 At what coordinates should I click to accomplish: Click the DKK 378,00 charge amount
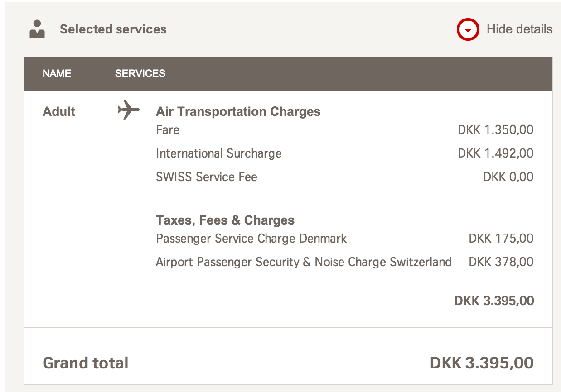point(501,262)
